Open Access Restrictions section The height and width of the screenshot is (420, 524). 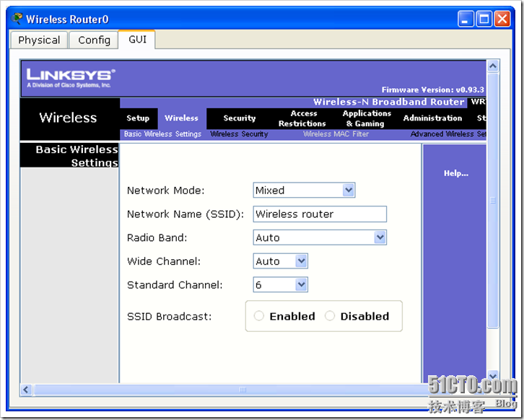pyautogui.click(x=302, y=118)
